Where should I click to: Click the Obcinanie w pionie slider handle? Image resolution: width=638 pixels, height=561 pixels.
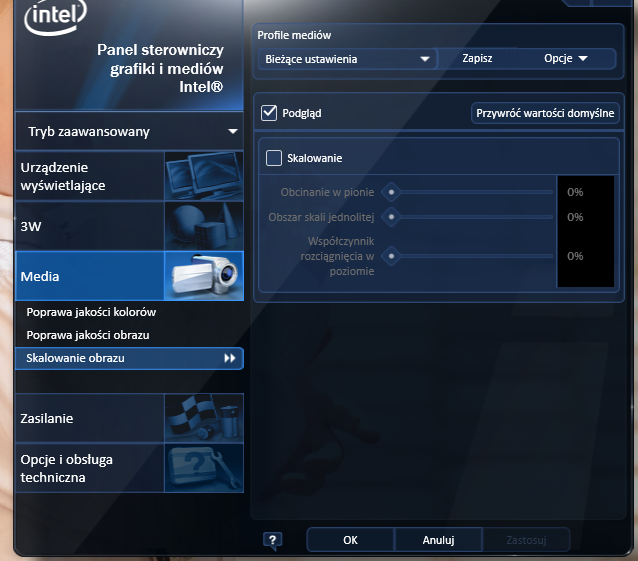[x=391, y=192]
